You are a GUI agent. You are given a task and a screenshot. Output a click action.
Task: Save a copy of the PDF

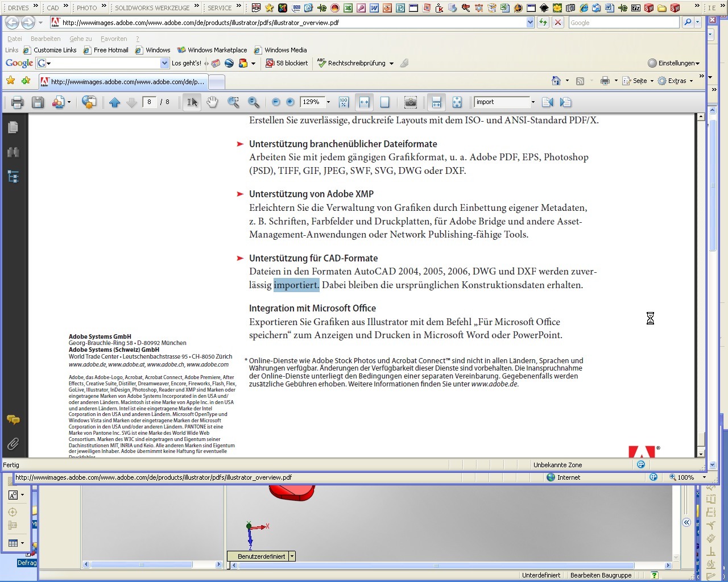click(38, 102)
